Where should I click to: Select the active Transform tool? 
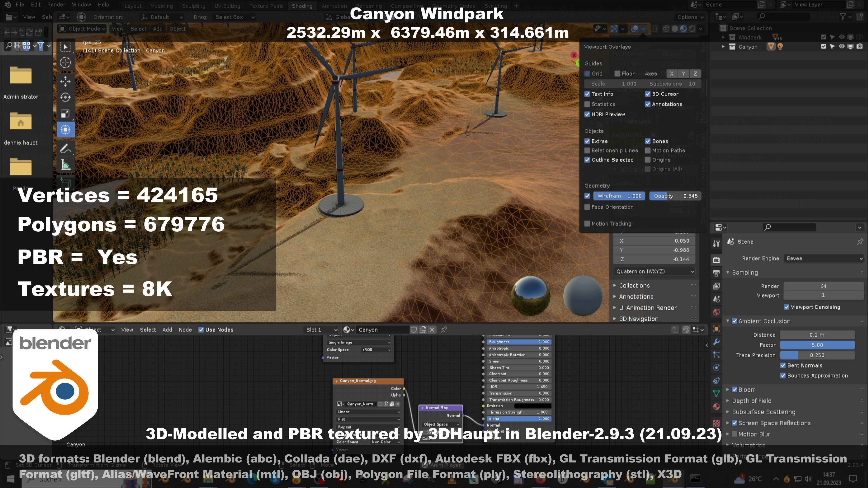(x=65, y=130)
